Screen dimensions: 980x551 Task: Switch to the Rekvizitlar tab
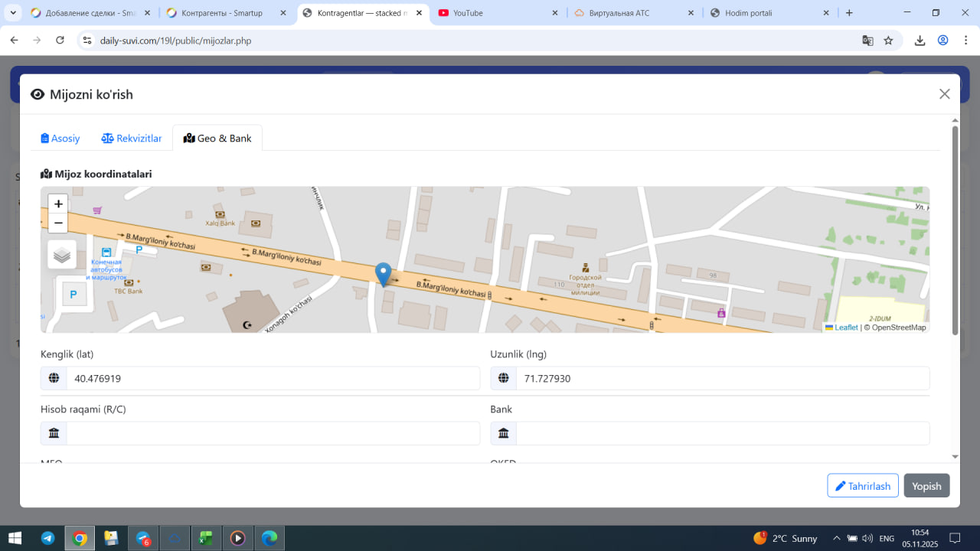click(x=132, y=139)
